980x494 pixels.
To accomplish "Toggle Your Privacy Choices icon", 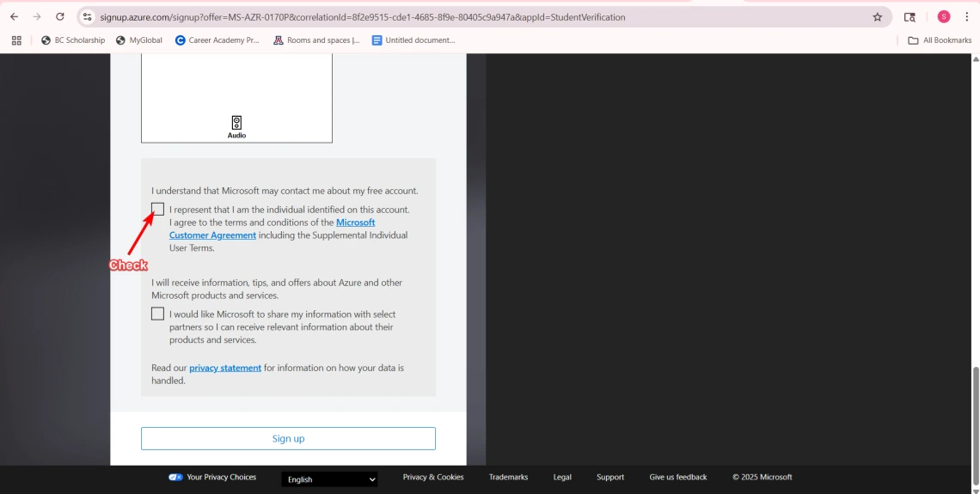I will 175,477.
